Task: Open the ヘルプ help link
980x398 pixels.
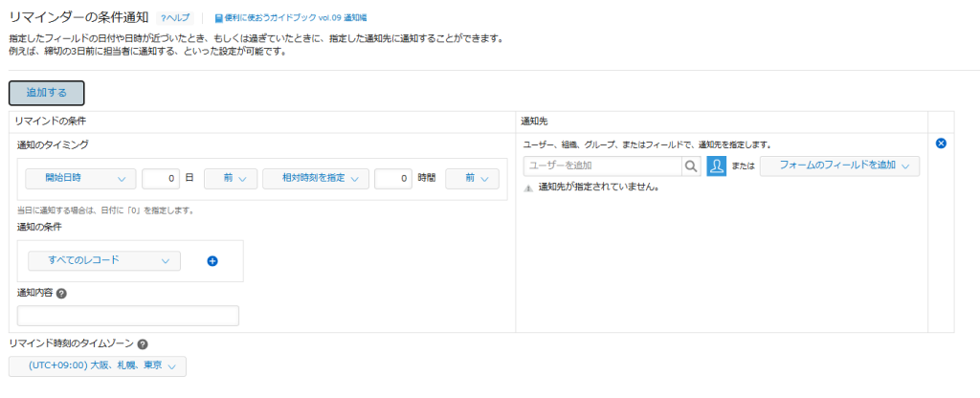Action: pos(175,18)
